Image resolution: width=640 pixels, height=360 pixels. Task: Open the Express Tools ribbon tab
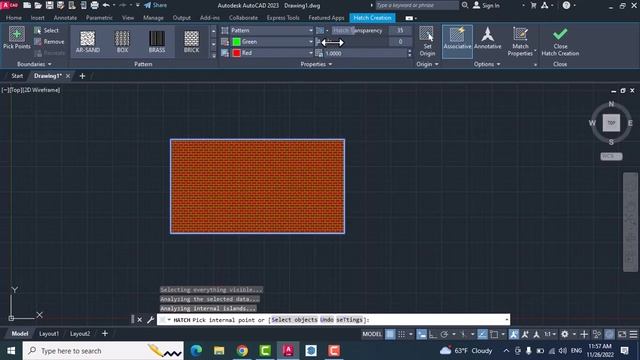(x=283, y=18)
